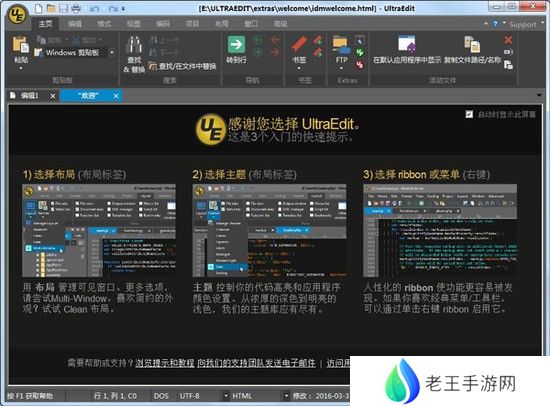Open Find and Replace binoculars icon
Screen dimensions: 550x406
134,45
